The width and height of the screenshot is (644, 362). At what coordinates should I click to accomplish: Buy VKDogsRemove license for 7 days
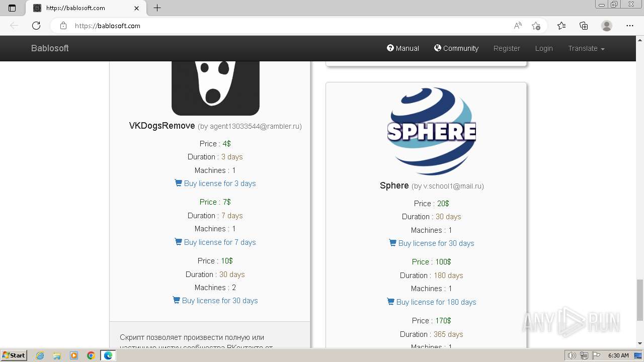(x=215, y=242)
